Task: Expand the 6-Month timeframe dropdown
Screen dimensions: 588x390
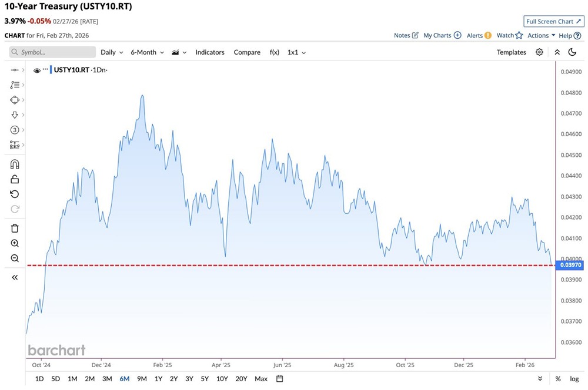Action: point(146,52)
